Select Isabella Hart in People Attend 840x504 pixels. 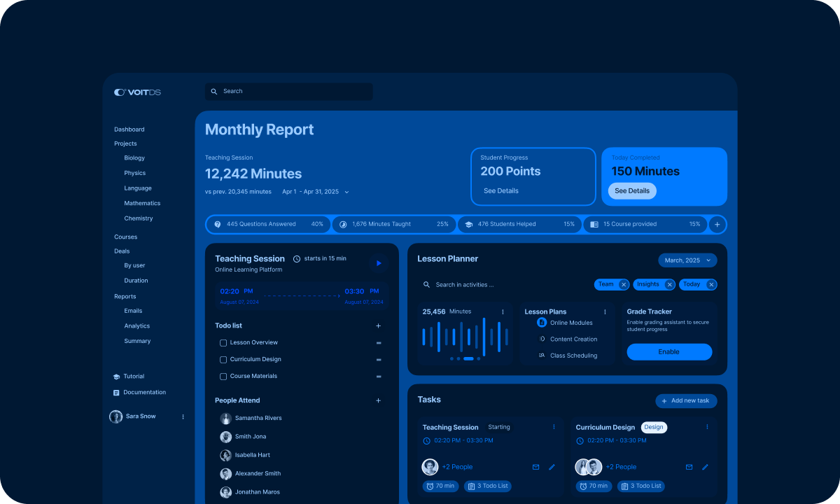click(x=253, y=455)
